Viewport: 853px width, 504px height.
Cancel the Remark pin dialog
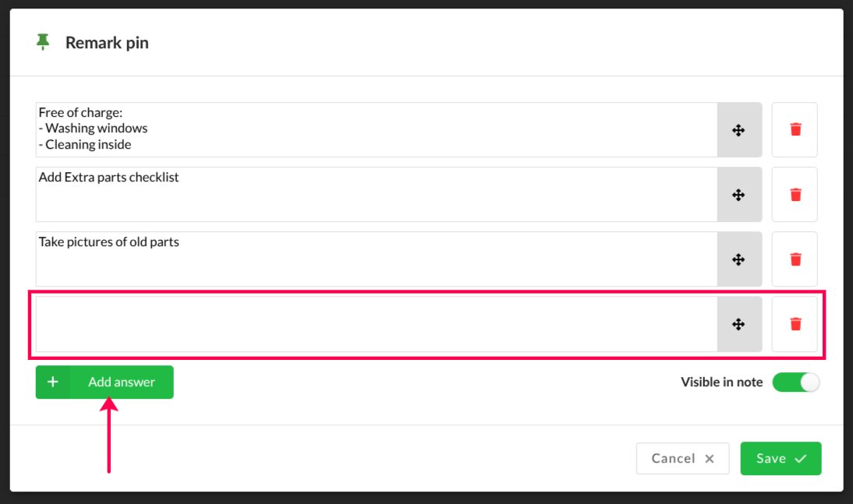(x=682, y=459)
